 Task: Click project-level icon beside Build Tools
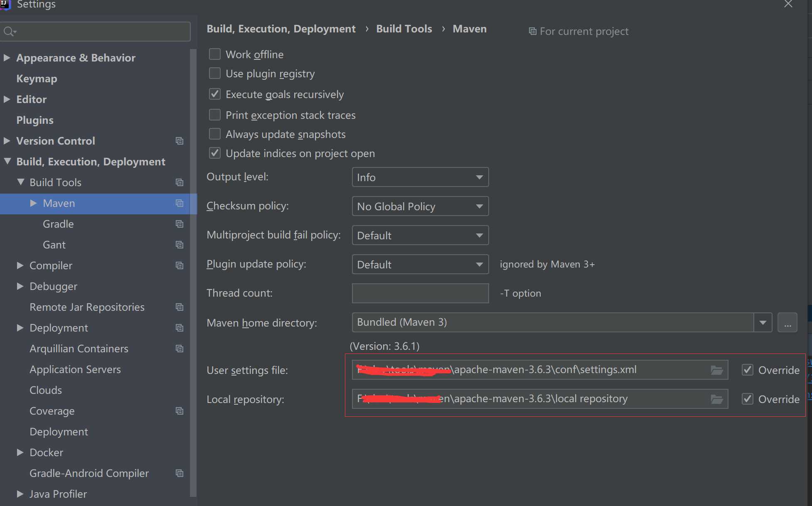pos(180,182)
